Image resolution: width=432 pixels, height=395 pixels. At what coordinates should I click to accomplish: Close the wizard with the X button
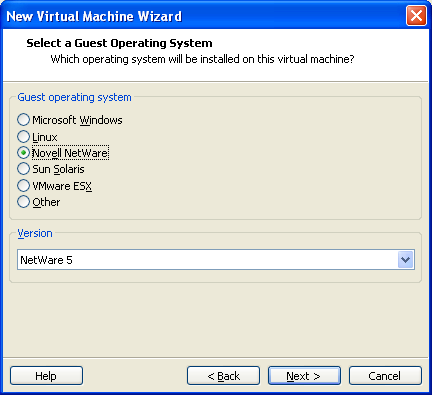[416, 15]
